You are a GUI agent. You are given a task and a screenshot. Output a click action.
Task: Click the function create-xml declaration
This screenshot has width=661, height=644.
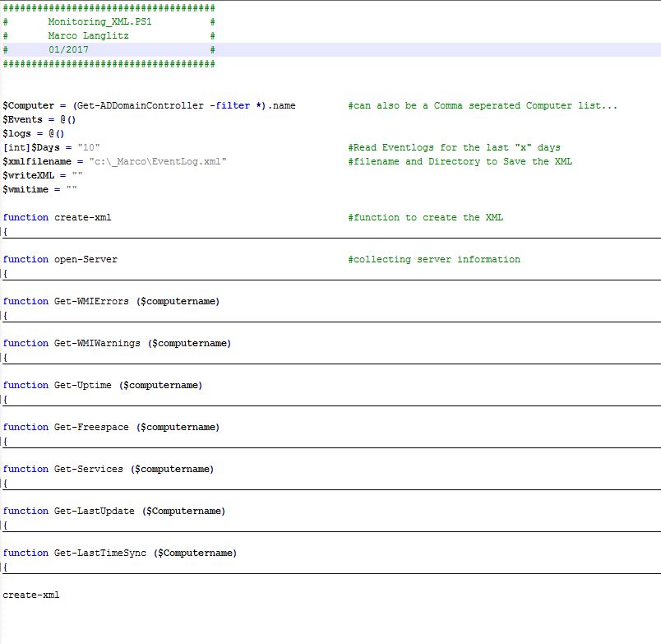(x=57, y=218)
